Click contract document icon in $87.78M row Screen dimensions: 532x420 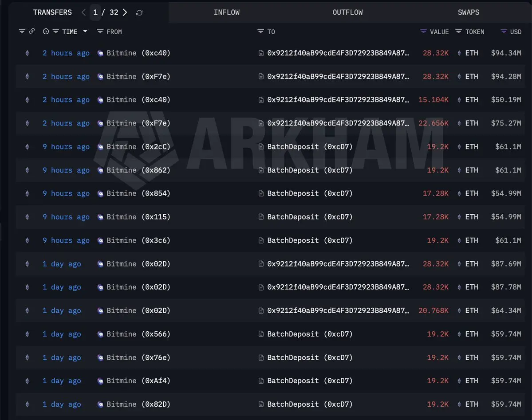pos(260,287)
